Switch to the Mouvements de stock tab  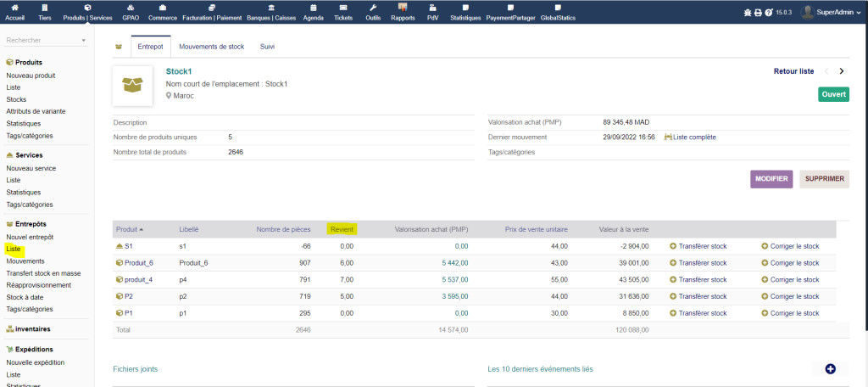(211, 47)
